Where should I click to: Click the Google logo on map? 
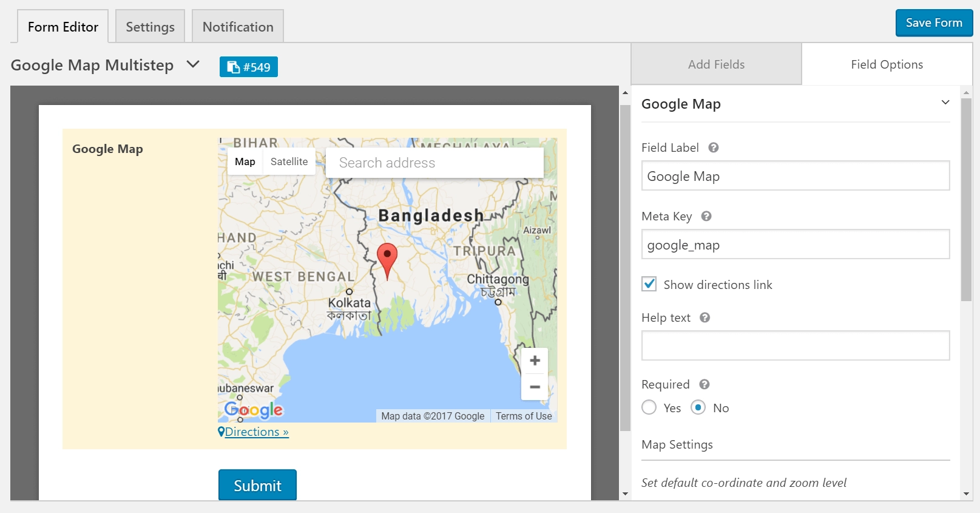pyautogui.click(x=254, y=410)
